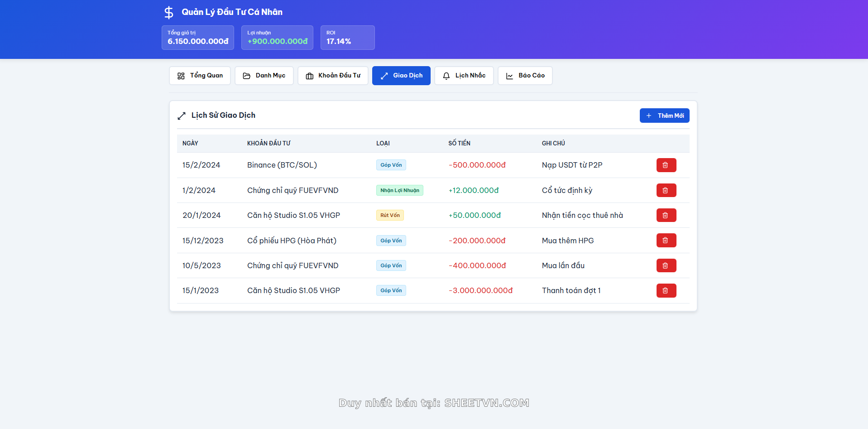This screenshot has height=429, width=868.
Task: Click the amount -3.000.000.000đ
Action: [x=480, y=290]
